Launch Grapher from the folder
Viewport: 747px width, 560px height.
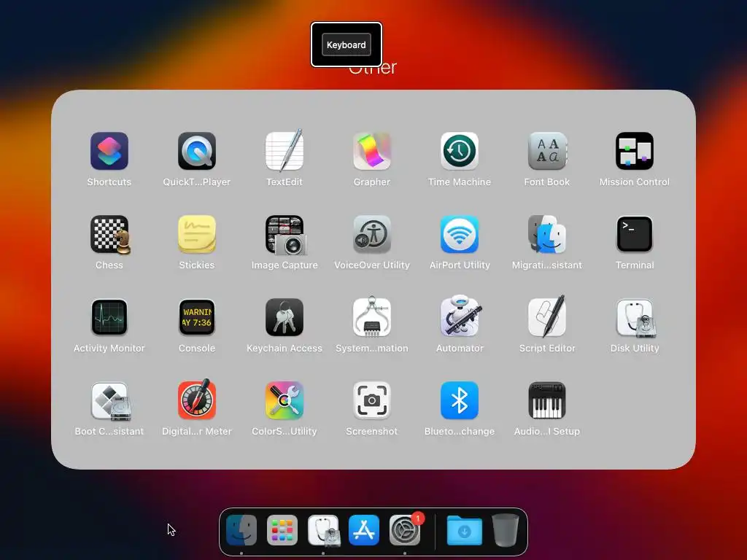(372, 151)
